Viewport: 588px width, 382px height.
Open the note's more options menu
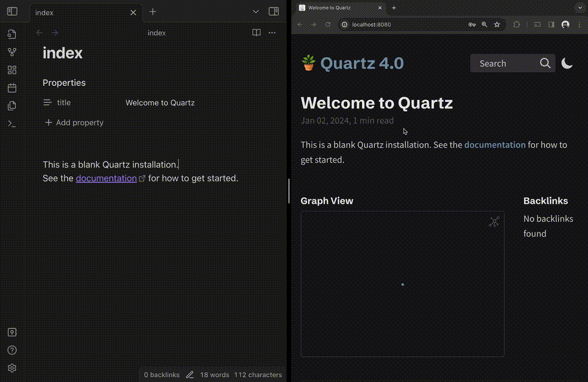point(272,33)
